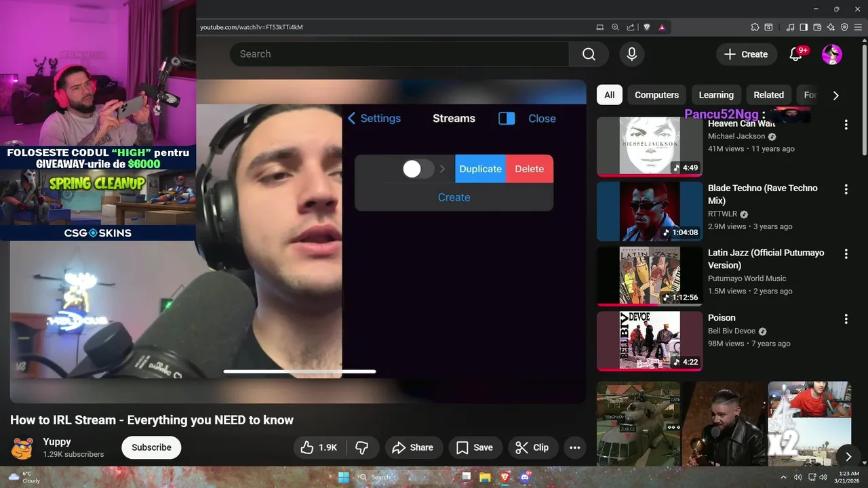Click the install app icon in address bar

[599, 27]
